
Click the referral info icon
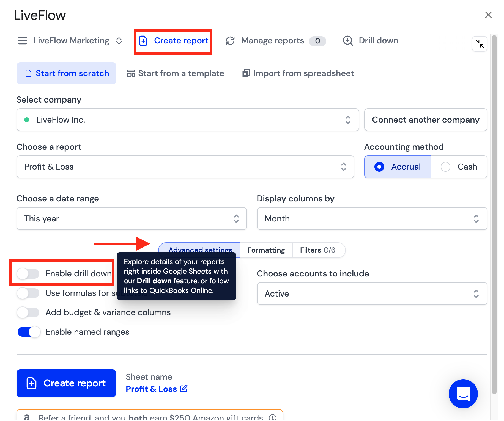click(272, 417)
